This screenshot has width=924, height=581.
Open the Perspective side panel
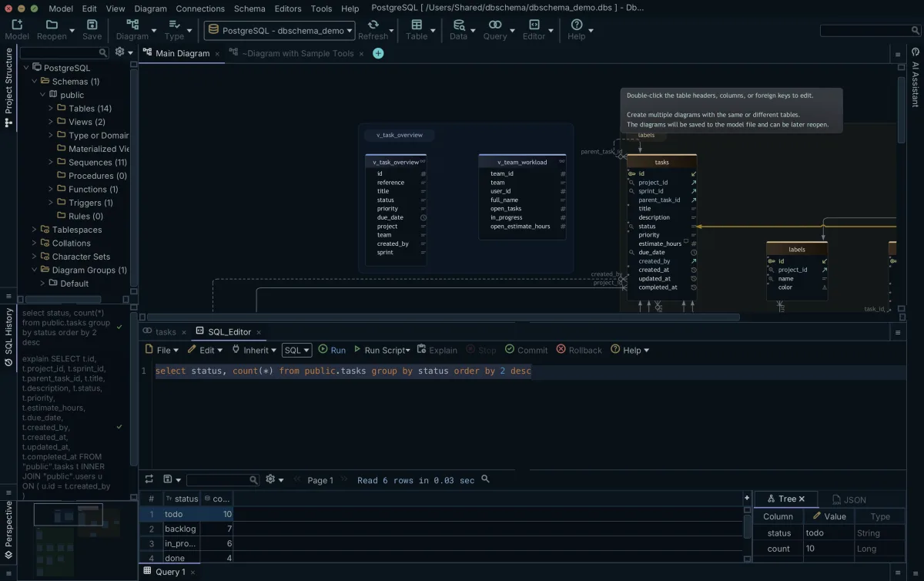(x=8, y=529)
